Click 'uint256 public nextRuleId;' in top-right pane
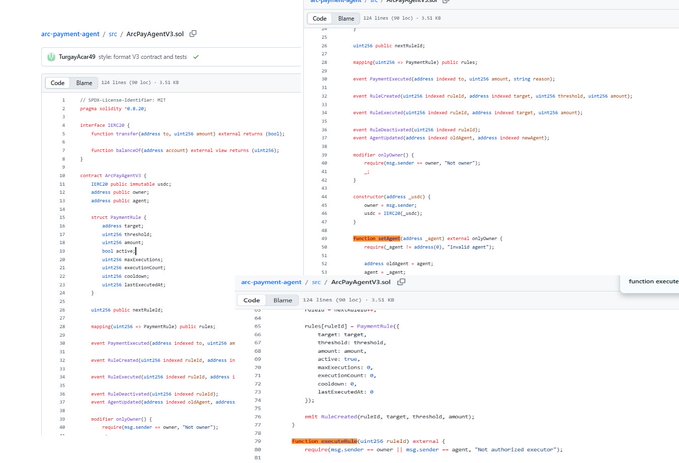This screenshot has height=463, width=679. (389, 45)
